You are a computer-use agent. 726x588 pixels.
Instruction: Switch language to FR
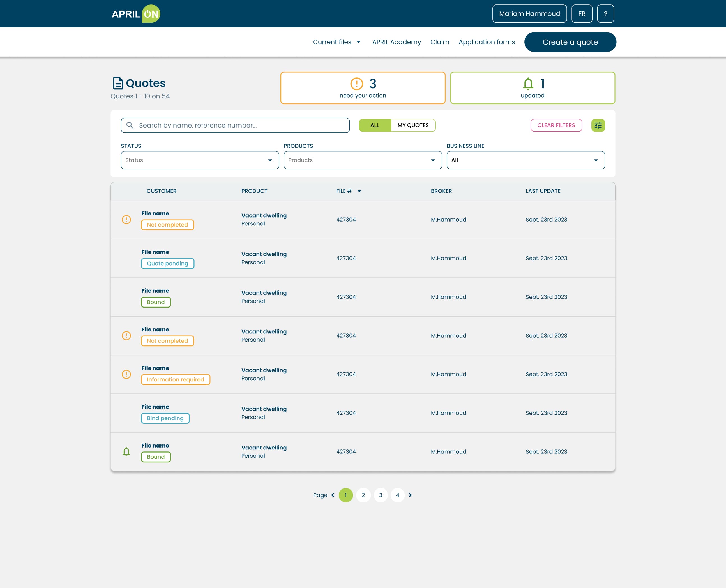(582, 14)
